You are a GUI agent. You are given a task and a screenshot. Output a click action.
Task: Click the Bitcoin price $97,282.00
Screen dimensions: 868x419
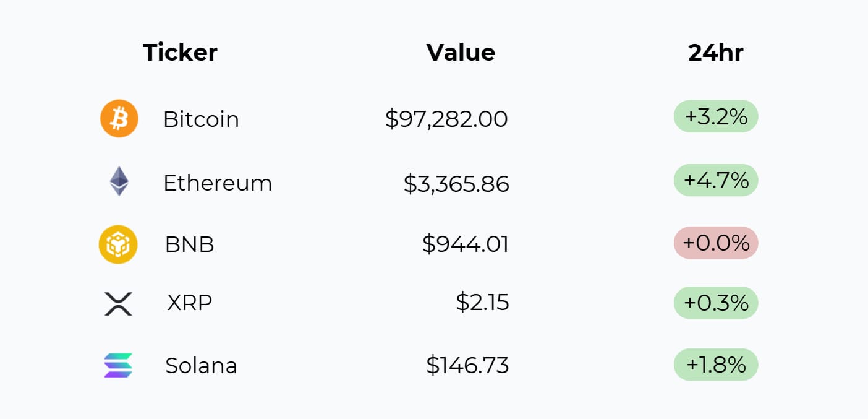click(446, 119)
